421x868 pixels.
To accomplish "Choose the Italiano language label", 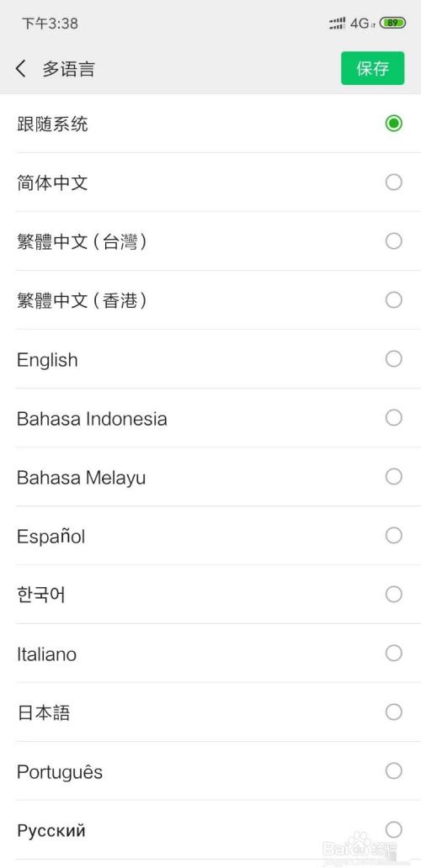I will pyautogui.click(x=46, y=654).
